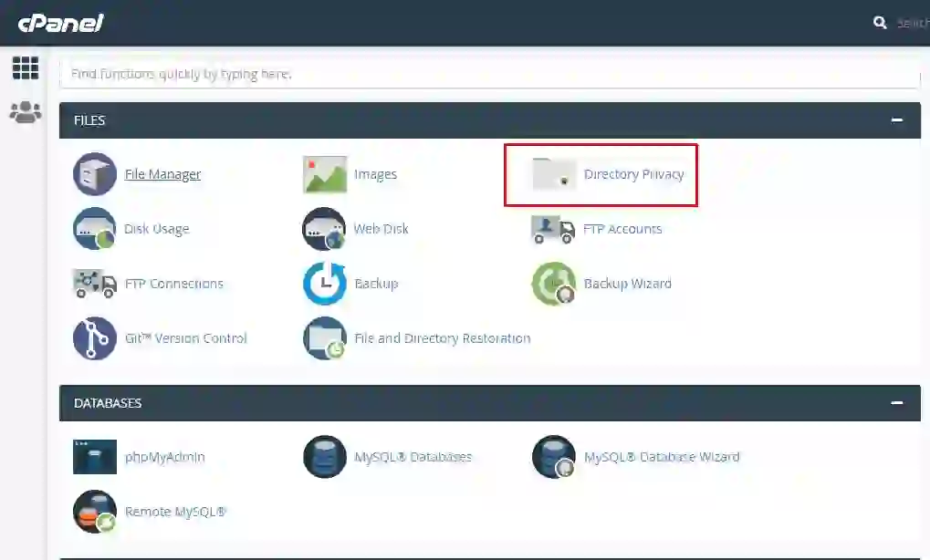Open the Git Version Control link
The image size is (930, 560).
[x=185, y=338]
